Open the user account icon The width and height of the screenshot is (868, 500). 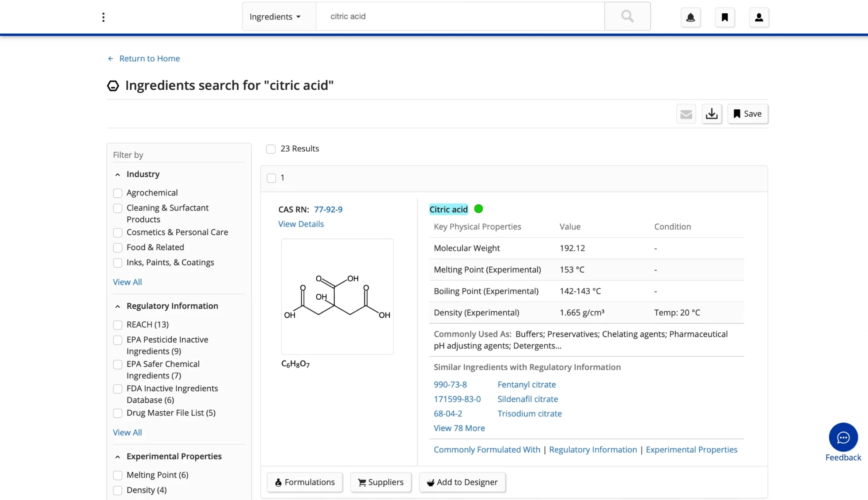pos(759,17)
